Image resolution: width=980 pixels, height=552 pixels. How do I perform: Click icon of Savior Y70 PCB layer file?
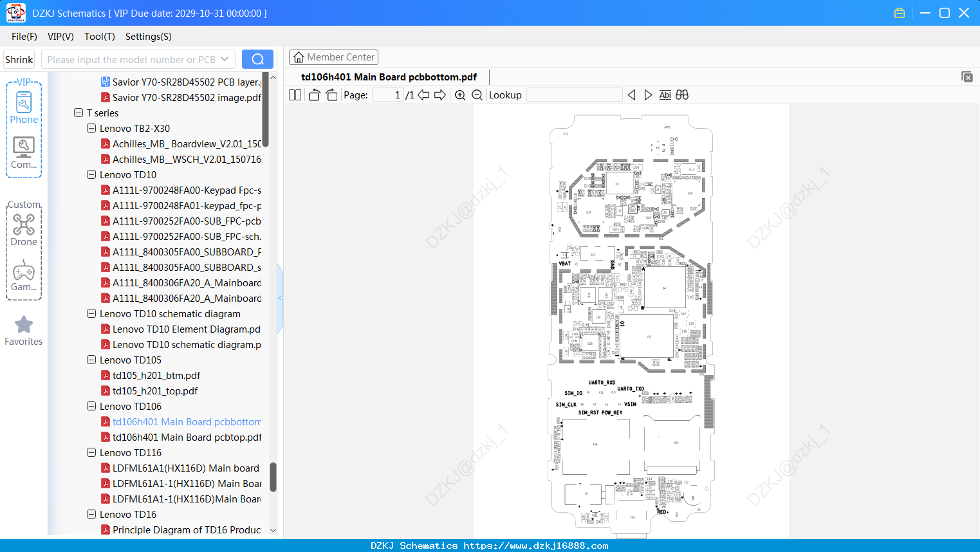pyautogui.click(x=106, y=82)
